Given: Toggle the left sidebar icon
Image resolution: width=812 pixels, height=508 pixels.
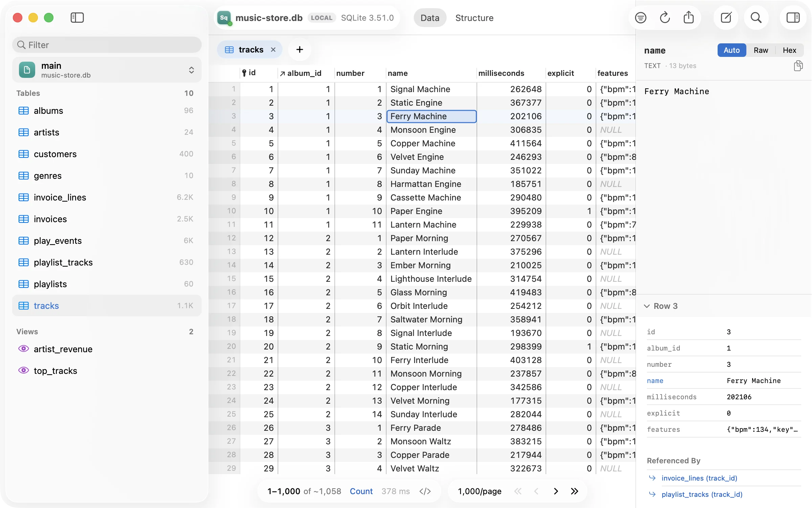Looking at the screenshot, I should (77, 18).
